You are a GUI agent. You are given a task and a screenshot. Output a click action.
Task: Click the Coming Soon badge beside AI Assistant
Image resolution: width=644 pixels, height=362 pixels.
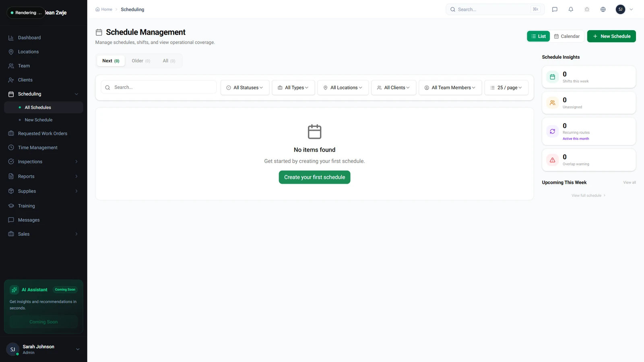pyautogui.click(x=65, y=290)
